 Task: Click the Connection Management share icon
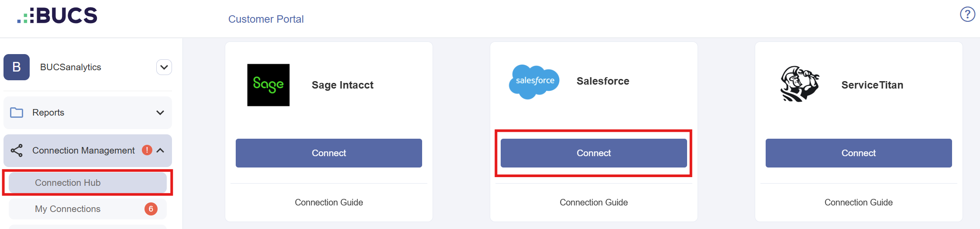pyautogui.click(x=17, y=150)
